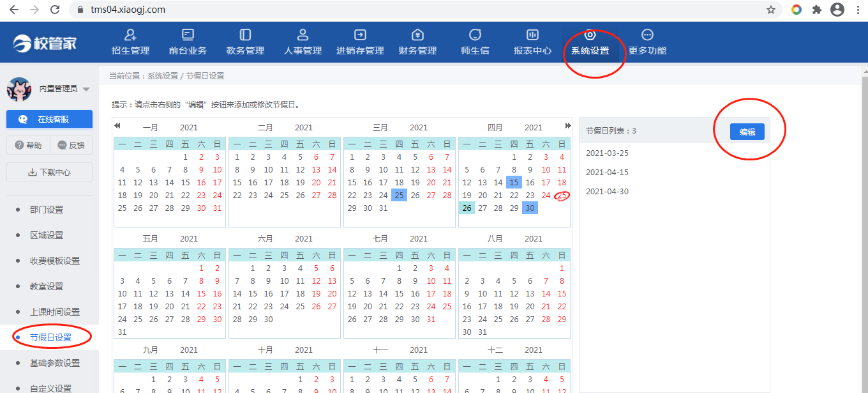Viewport: 868px width, 393px height.
Task: Open the 师生信 module
Action: pos(475,42)
